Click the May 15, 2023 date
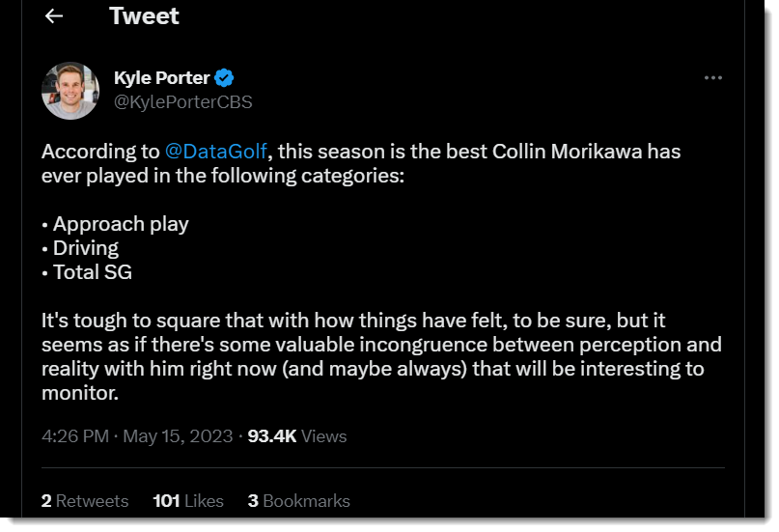Screen dimensions: 779x532 tap(180, 436)
